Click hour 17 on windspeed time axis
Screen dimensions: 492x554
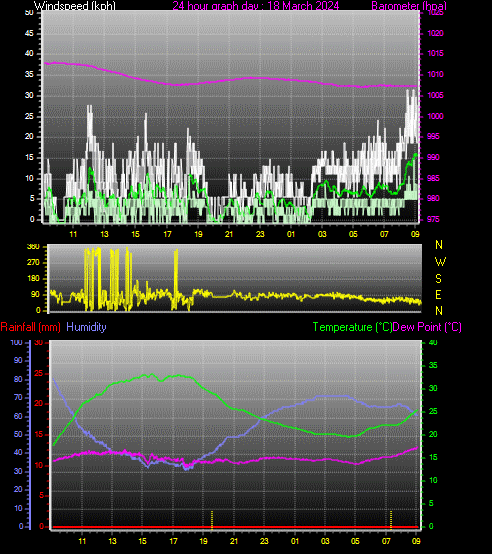click(167, 234)
